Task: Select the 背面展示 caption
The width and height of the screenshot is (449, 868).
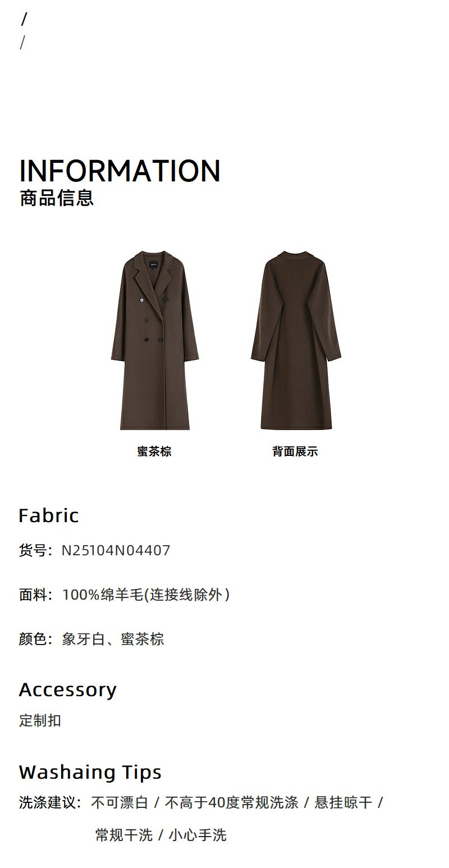Action: pos(295,451)
